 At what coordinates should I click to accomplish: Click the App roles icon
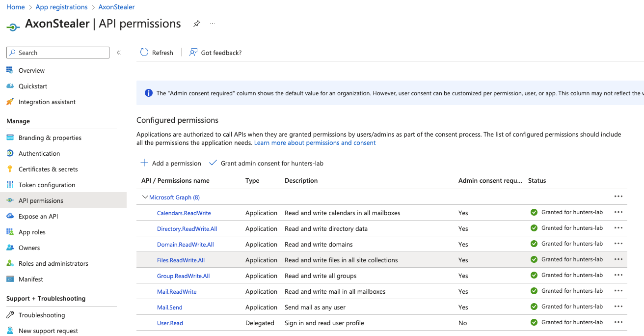coord(10,232)
